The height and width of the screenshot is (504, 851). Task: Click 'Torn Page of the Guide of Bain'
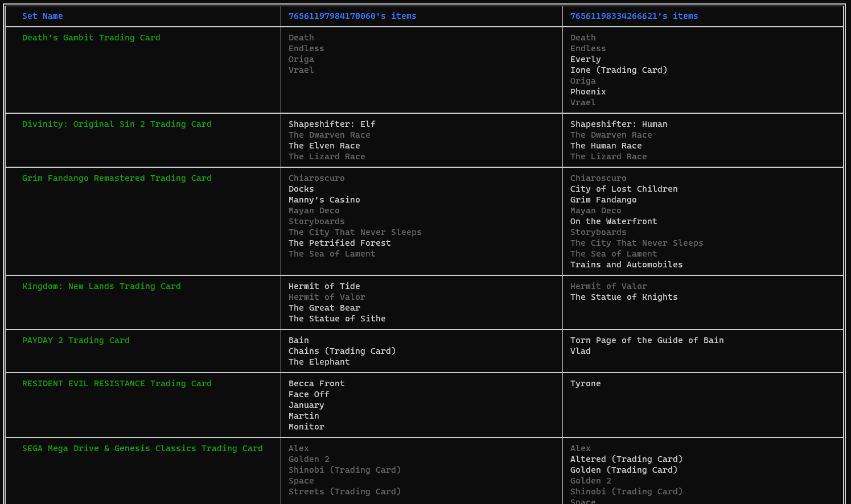647,340
